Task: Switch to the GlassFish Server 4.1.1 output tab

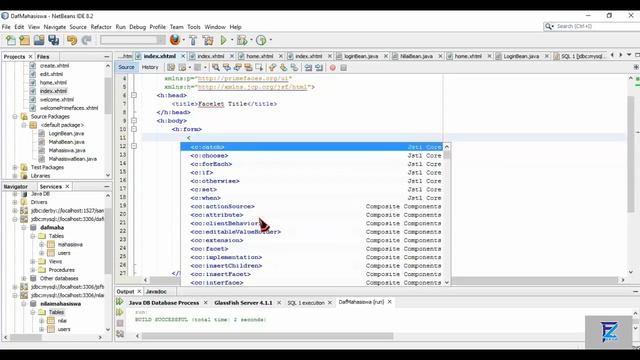Action: 243,303
